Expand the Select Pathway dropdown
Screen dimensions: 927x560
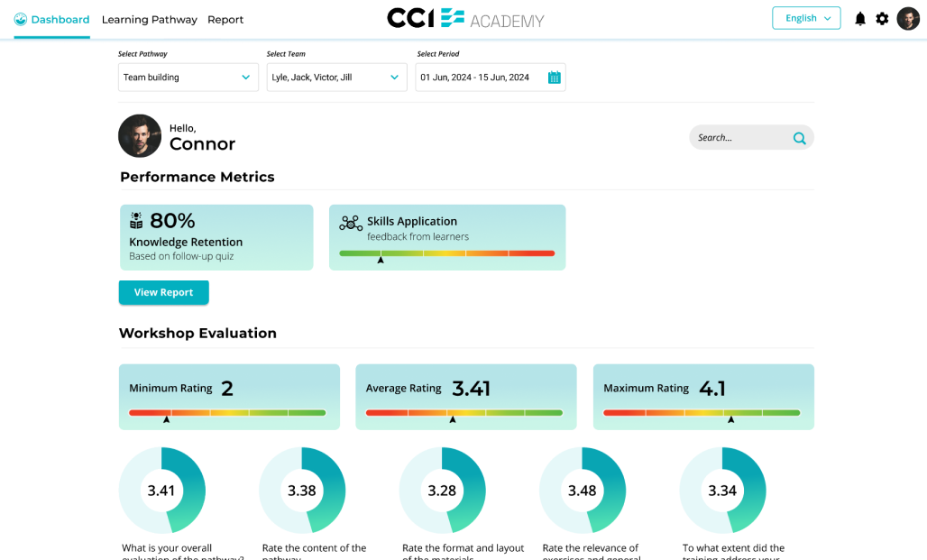coord(188,78)
